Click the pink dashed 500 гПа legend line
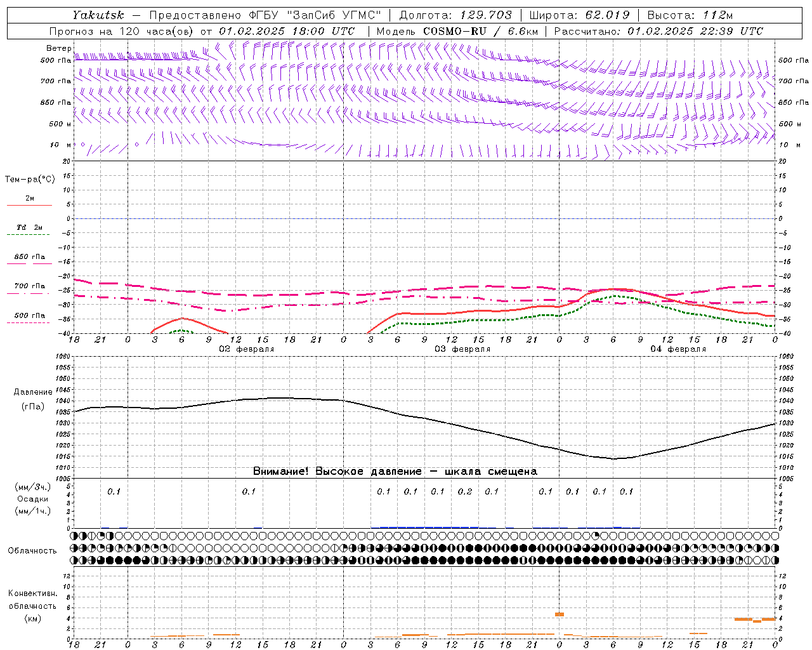 click(29, 323)
